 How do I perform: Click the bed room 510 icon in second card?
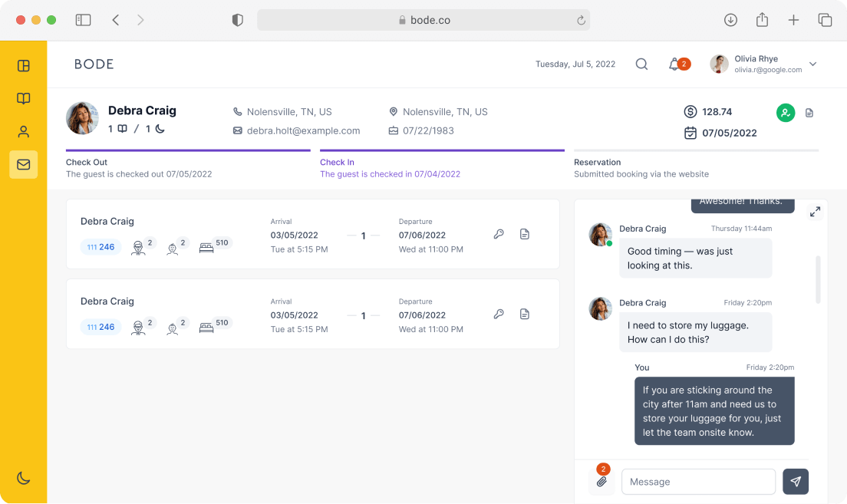(206, 328)
